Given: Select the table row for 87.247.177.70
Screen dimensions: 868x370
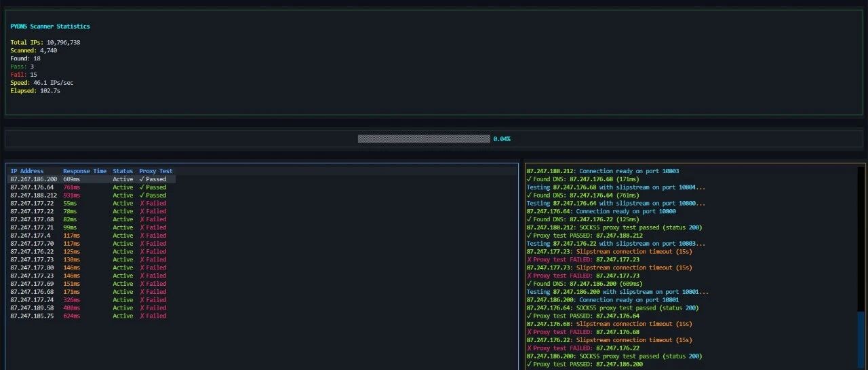Looking at the screenshot, I should click(x=92, y=244).
